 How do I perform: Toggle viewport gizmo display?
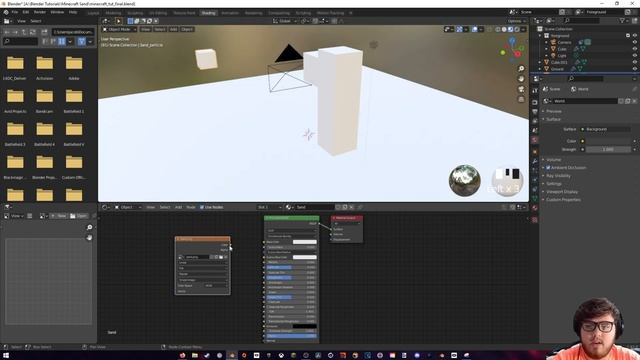[x=460, y=29]
